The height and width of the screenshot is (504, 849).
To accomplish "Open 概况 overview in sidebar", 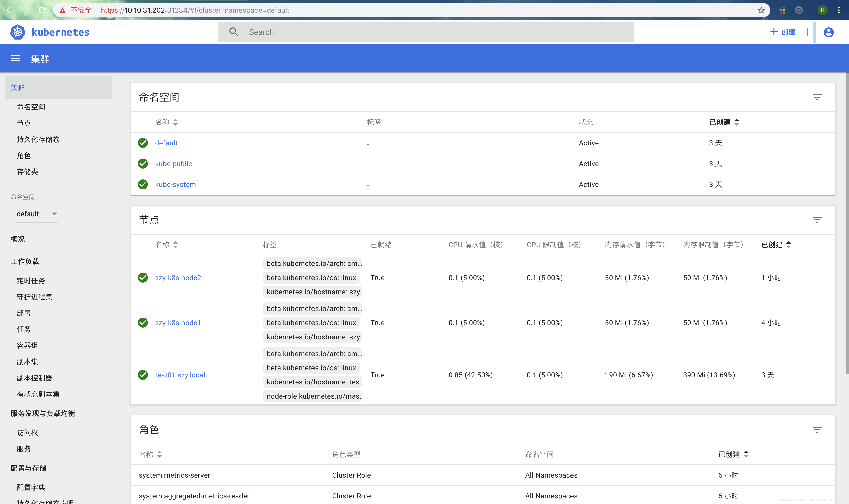I will [x=18, y=239].
